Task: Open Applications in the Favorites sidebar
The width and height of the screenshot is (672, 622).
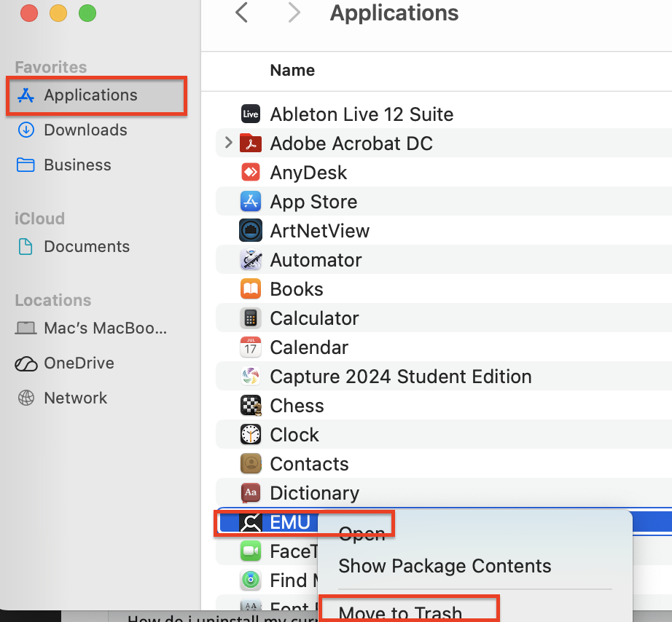Action: (x=97, y=95)
